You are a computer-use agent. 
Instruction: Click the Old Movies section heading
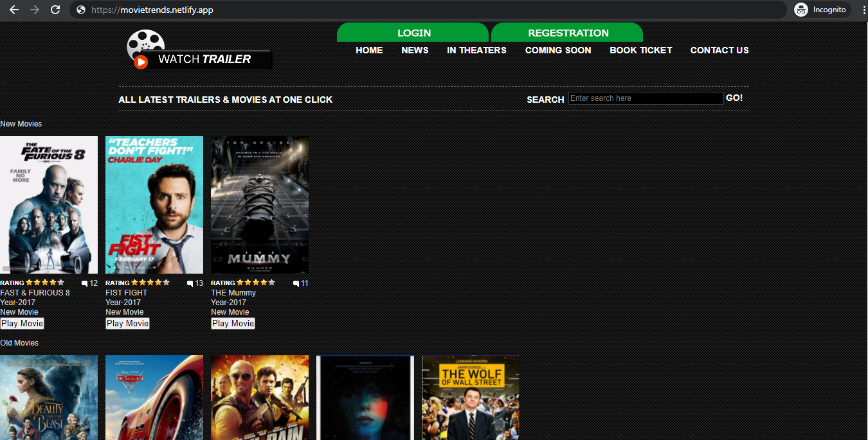[19, 343]
